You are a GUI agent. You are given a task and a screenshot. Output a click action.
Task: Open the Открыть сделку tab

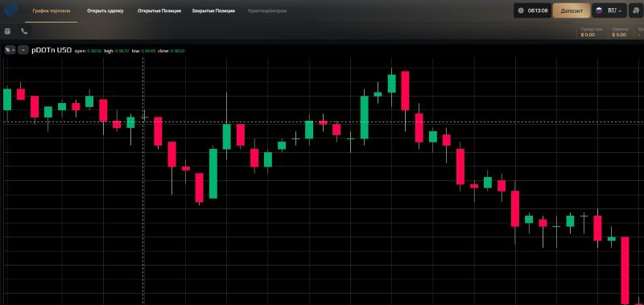point(105,11)
